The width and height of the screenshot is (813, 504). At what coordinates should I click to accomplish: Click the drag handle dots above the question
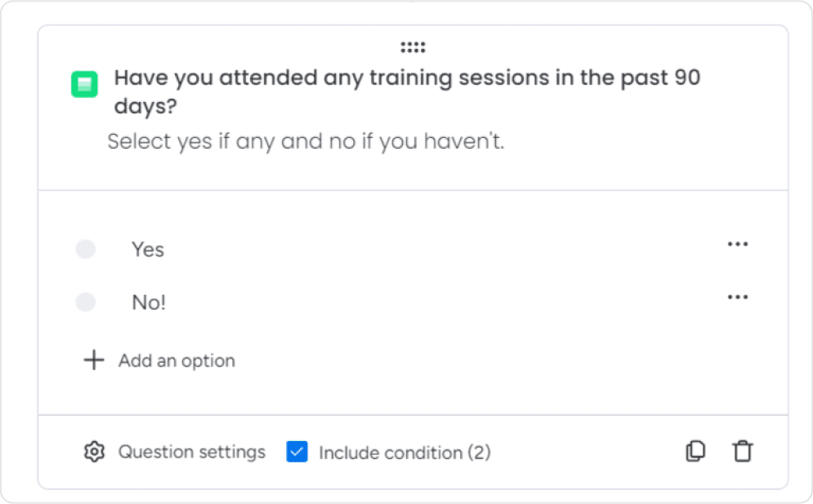point(413,47)
